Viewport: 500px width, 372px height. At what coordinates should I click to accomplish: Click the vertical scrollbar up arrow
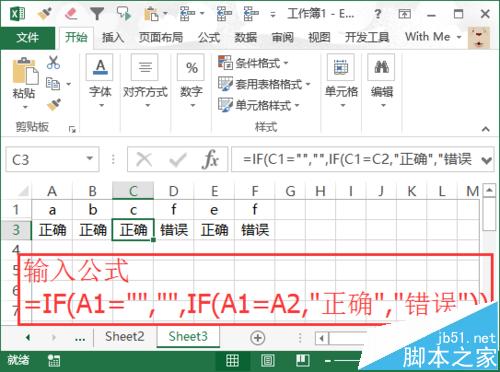coord(489,190)
